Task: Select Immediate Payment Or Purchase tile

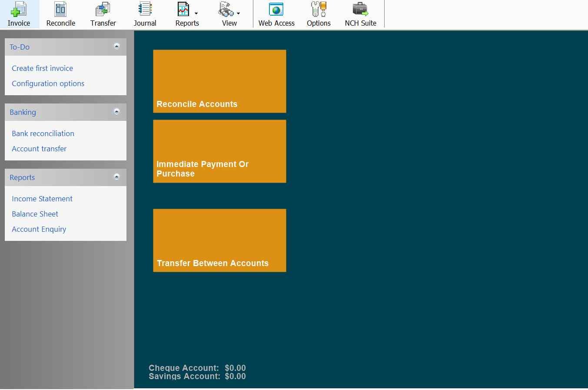Action: (219, 151)
